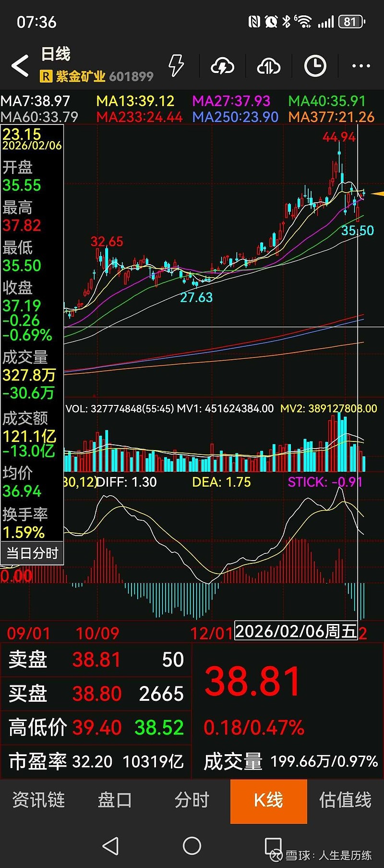Switch to the 分时 tab
Screen dimensions: 384x868
point(192,800)
